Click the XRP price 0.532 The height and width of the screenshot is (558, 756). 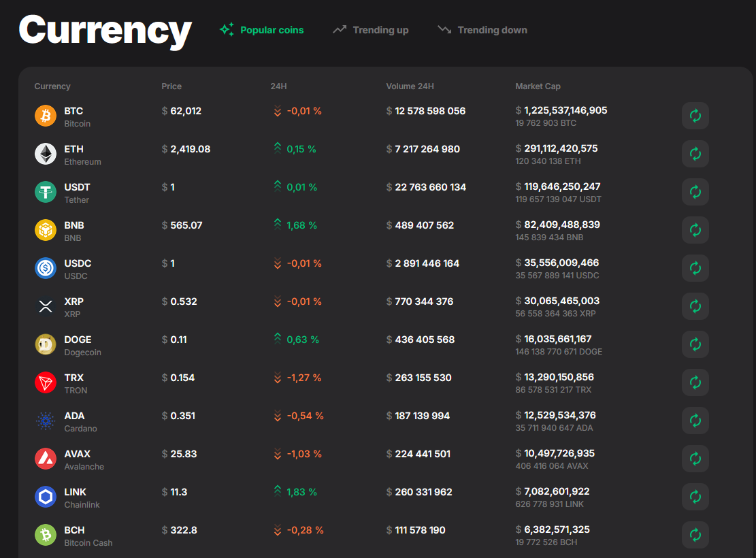click(180, 301)
